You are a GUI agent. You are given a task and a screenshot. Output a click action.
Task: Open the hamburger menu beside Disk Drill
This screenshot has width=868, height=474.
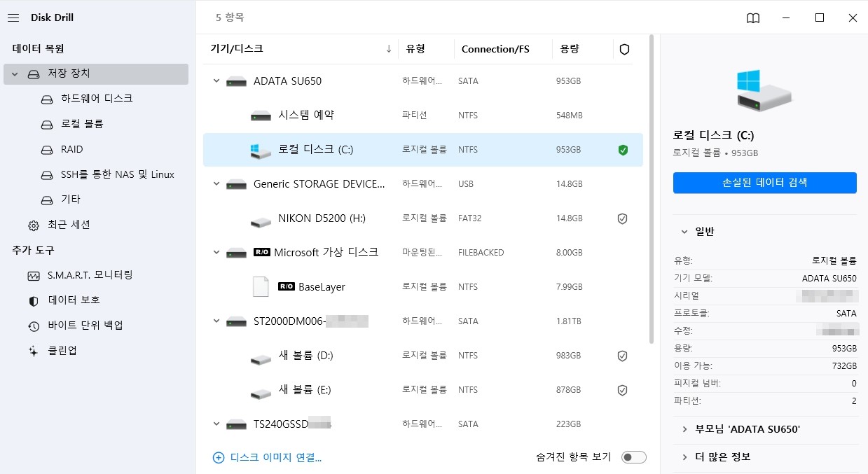coord(13,18)
